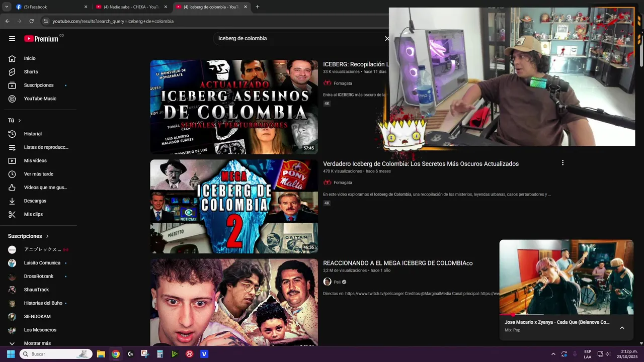Open the network icon in system tray
This screenshot has height=362, width=644.
coord(600,354)
